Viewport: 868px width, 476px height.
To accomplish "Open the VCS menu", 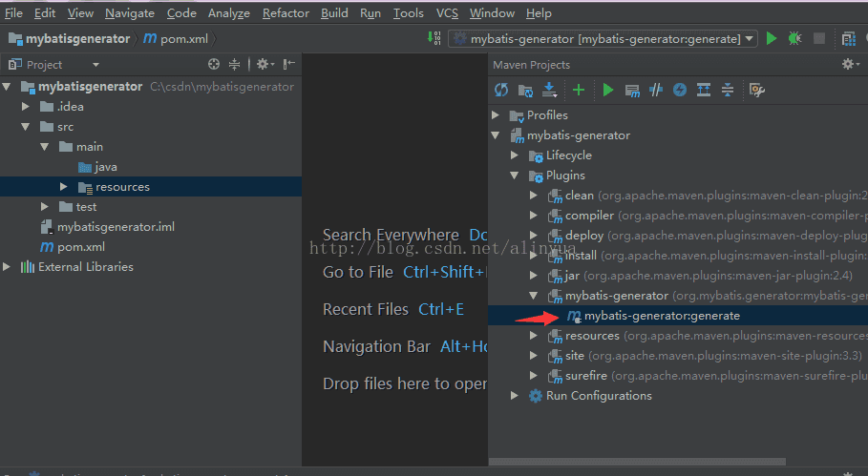I will coord(447,13).
